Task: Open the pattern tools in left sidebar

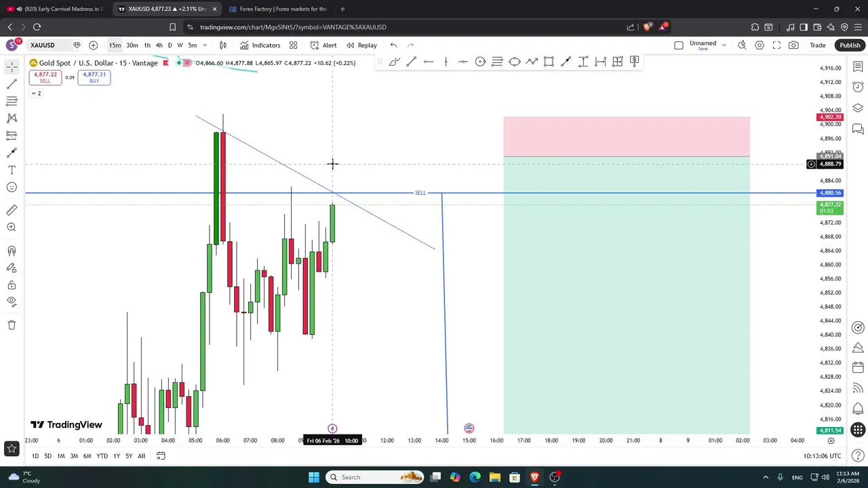Action: (12, 118)
